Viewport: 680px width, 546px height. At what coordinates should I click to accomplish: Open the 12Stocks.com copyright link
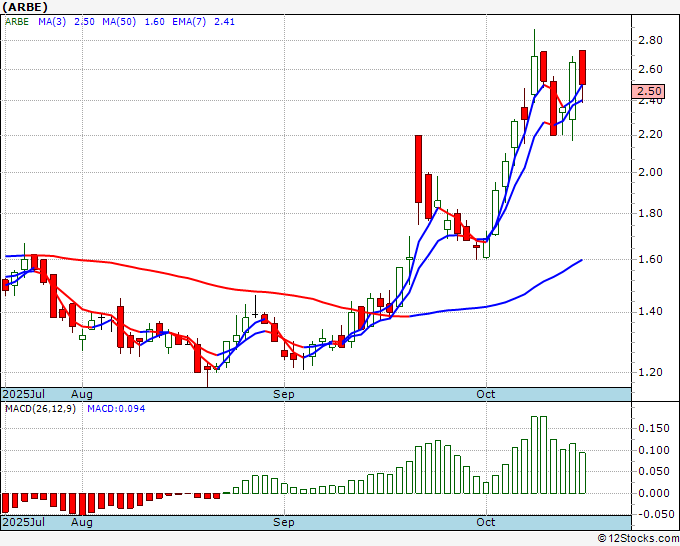[638, 539]
